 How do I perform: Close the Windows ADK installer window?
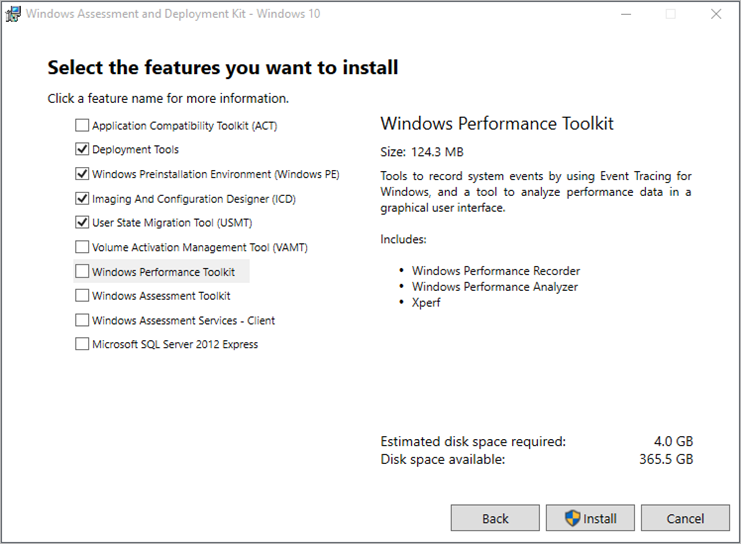coord(716,14)
